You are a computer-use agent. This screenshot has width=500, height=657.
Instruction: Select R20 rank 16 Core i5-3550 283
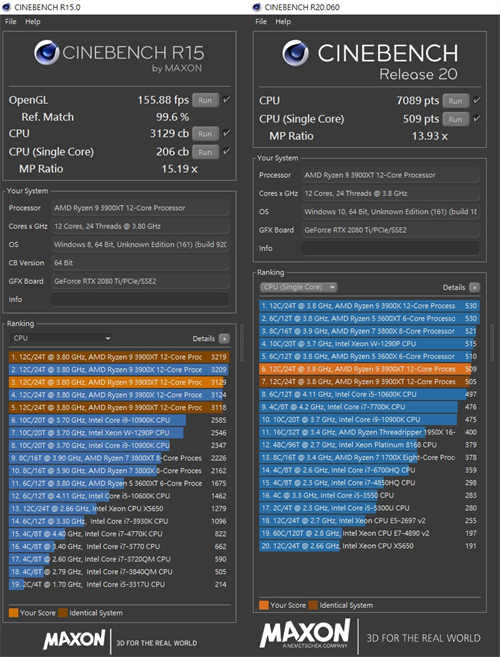pos(369,495)
